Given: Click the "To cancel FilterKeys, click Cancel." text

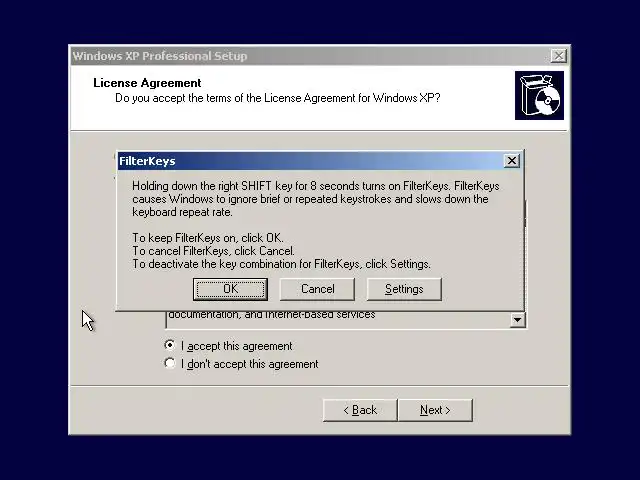Looking at the screenshot, I should coord(213,251).
